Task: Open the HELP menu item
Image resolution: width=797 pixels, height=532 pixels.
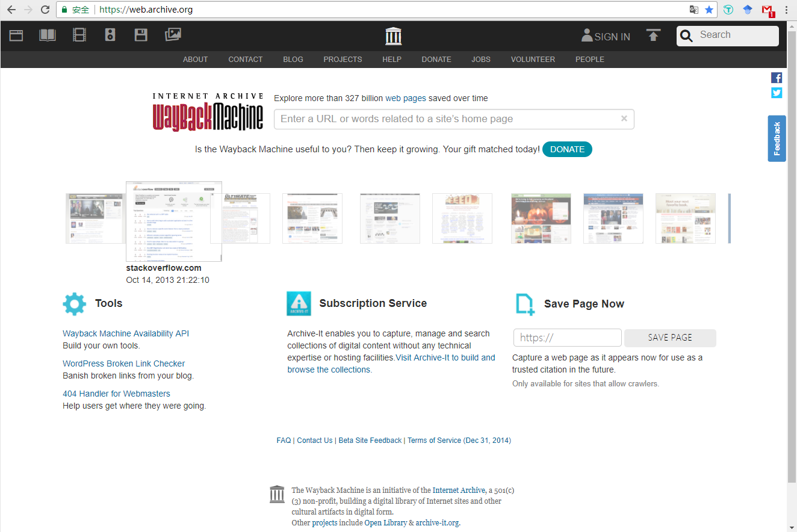Action: [x=392, y=60]
